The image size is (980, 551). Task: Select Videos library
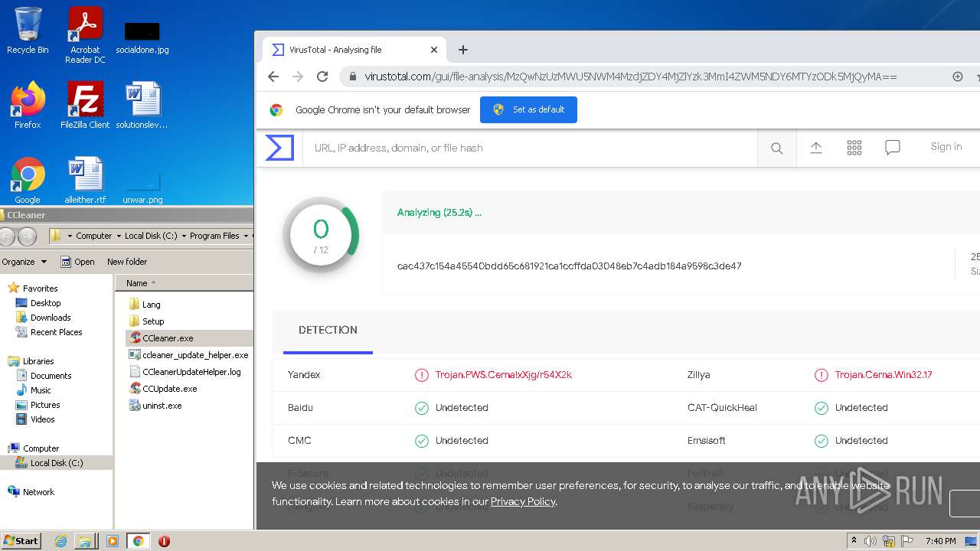tap(35, 419)
